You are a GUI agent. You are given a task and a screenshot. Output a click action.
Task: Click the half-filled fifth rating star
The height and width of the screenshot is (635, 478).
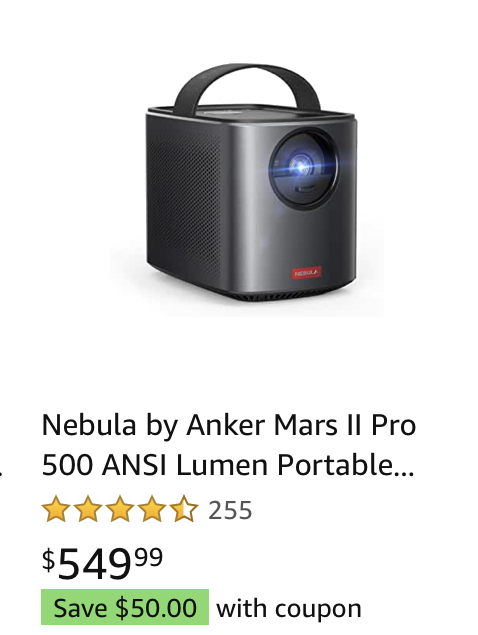pyautogui.click(x=184, y=509)
